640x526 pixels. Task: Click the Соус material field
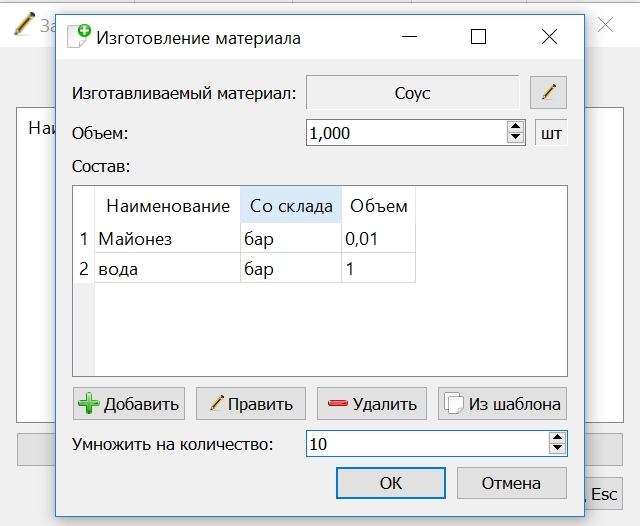click(x=413, y=92)
